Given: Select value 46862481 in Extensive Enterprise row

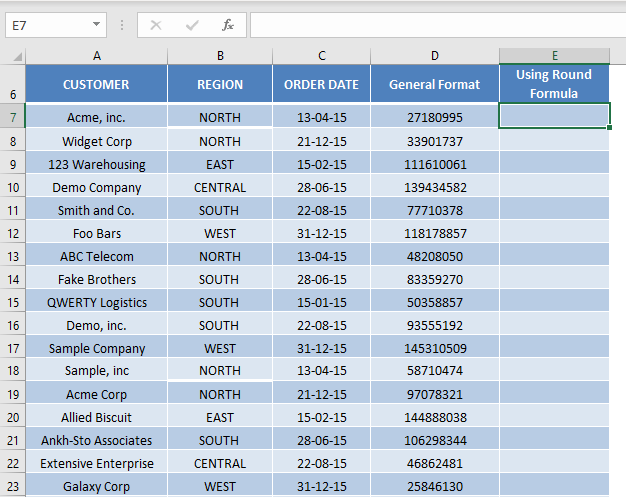Looking at the screenshot, I should pyautogui.click(x=435, y=463).
